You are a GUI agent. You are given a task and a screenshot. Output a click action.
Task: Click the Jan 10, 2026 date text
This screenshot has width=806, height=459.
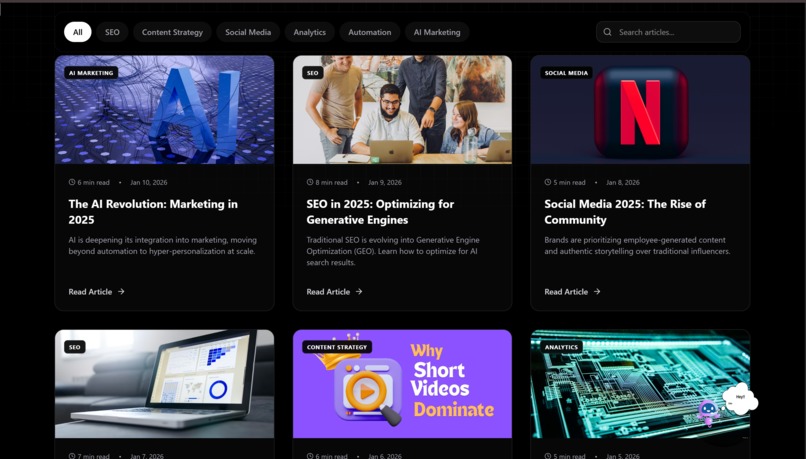tap(149, 182)
